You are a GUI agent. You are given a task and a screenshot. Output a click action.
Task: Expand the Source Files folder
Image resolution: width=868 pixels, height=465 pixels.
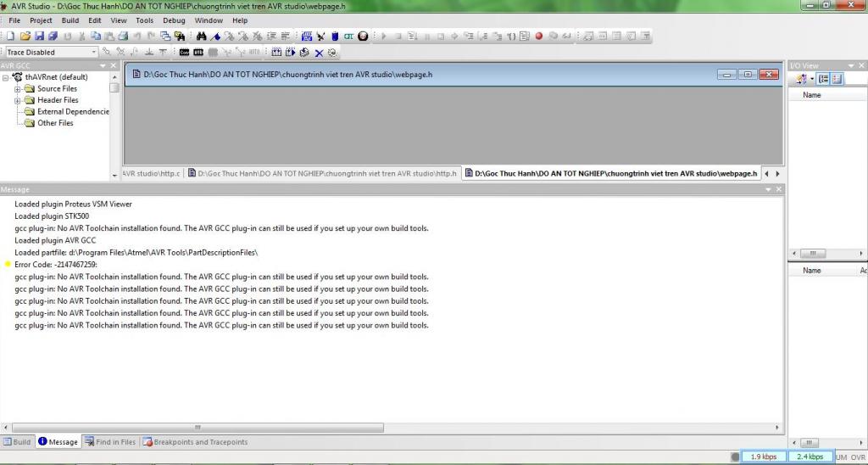[x=17, y=89]
